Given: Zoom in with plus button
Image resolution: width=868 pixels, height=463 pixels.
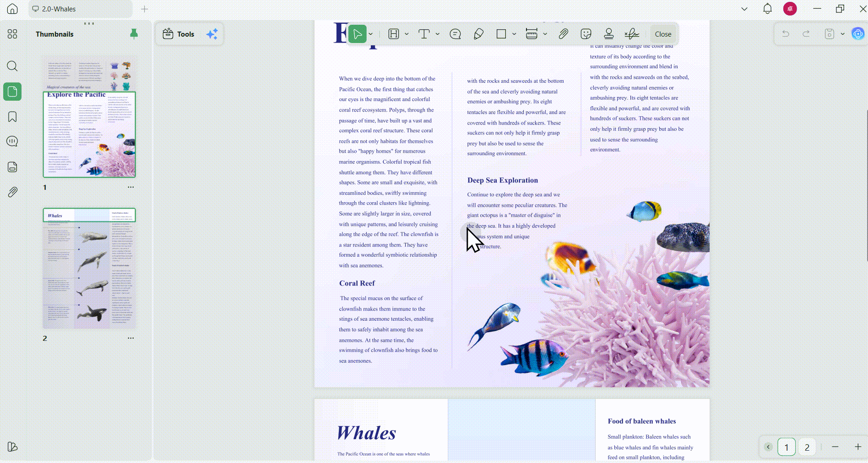Looking at the screenshot, I should [858, 447].
